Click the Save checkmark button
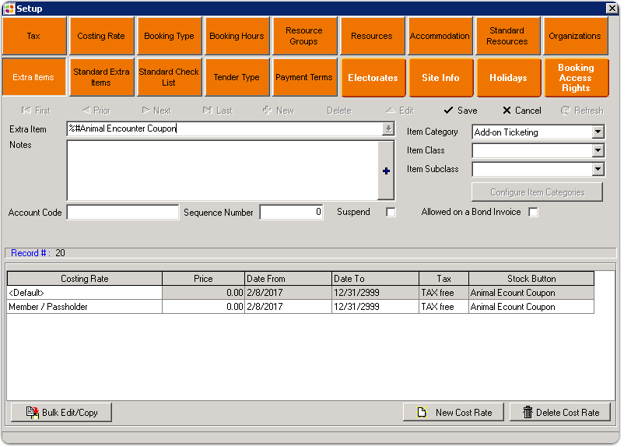This screenshot has width=621, height=446. pos(459,110)
